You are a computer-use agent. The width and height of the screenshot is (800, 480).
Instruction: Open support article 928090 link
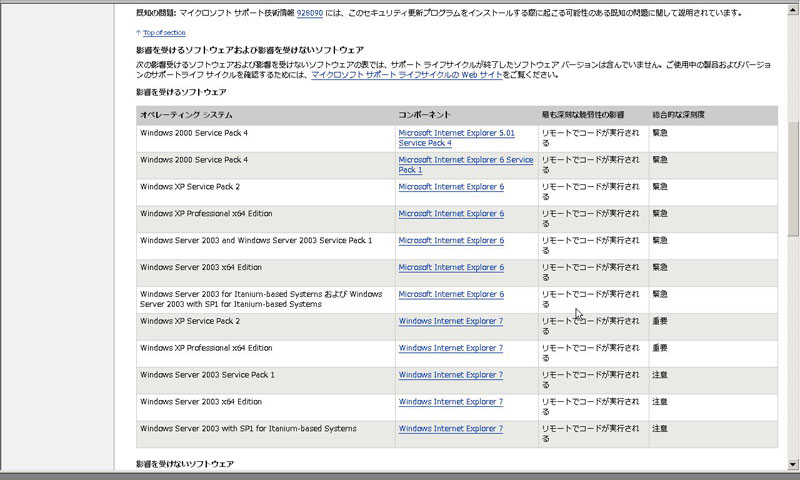pyautogui.click(x=310, y=13)
